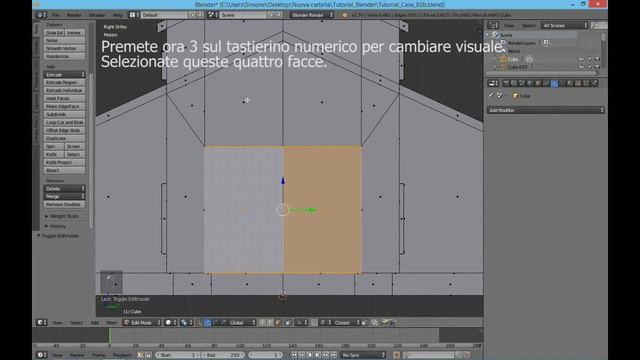Open the properties editor type selector
This screenshot has width=640, height=360.
point(493,83)
